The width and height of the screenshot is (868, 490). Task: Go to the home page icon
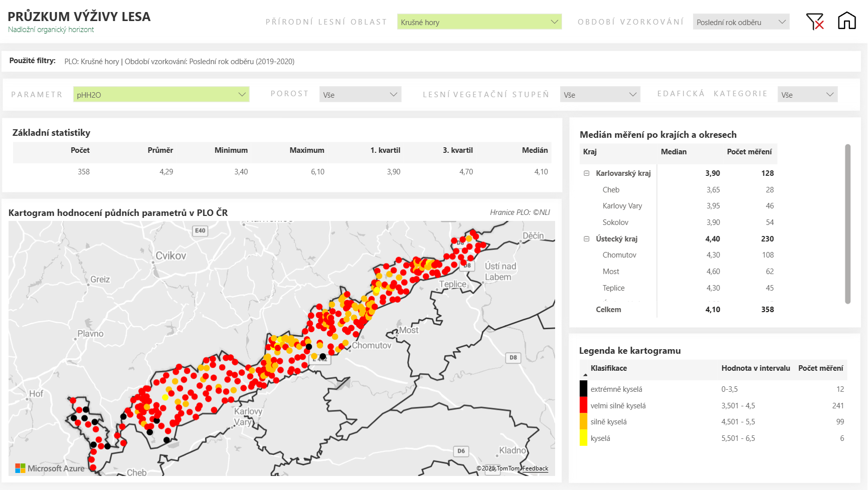pyautogui.click(x=847, y=21)
